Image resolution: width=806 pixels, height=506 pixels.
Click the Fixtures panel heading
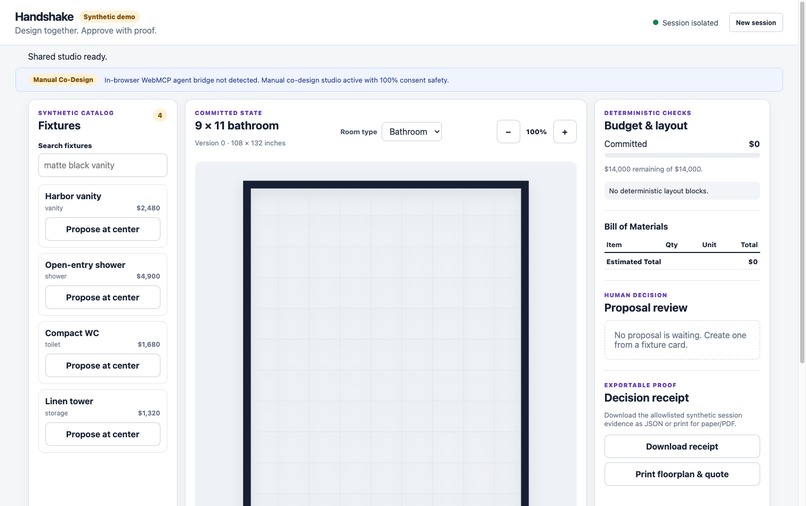pyautogui.click(x=59, y=125)
